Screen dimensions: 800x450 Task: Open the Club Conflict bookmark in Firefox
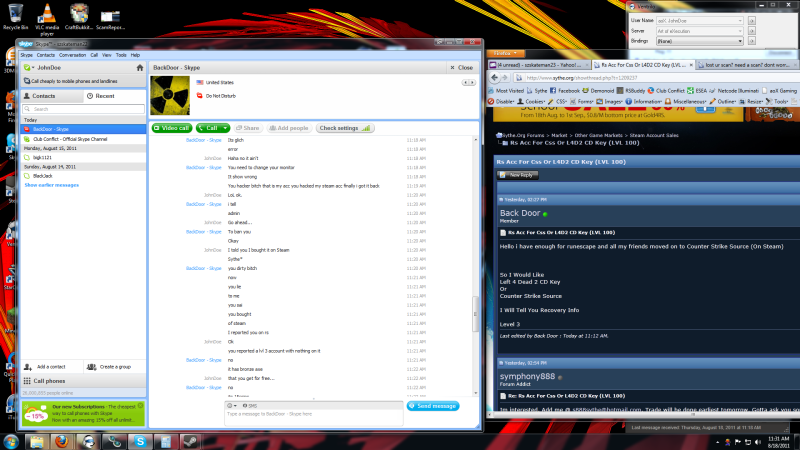coord(666,90)
